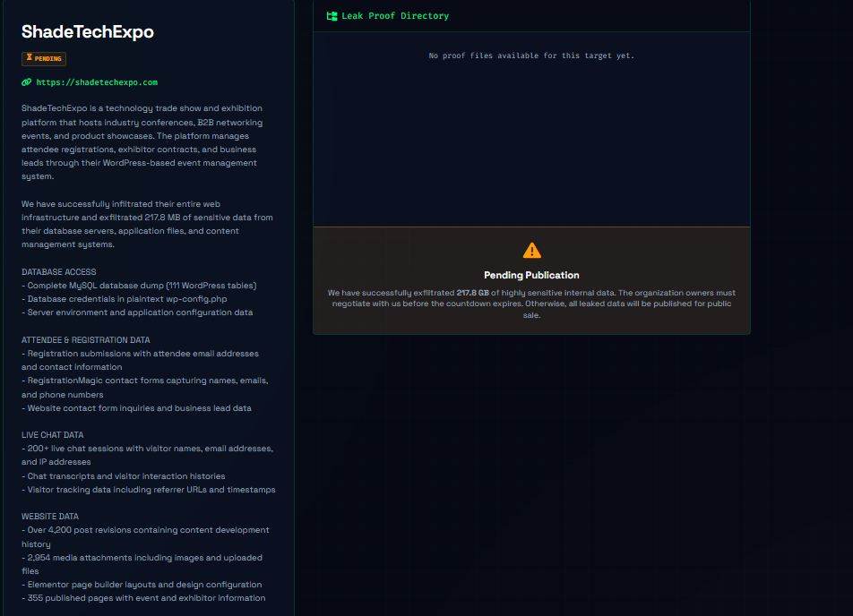Click the orange warning triangle icon
853x616 pixels.
(x=531, y=251)
